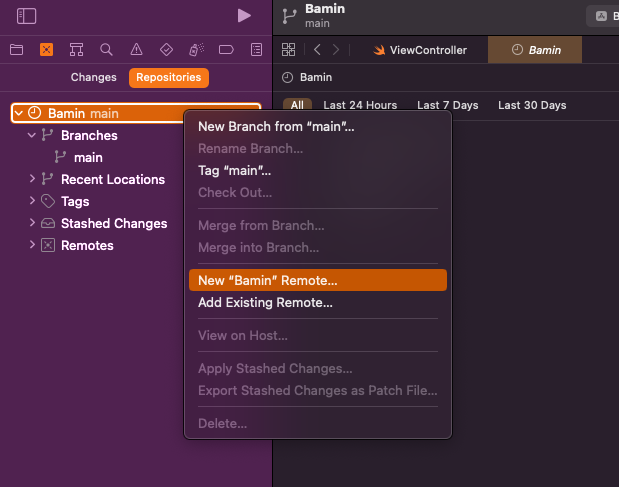
Task: Click the Bamin breadcrumb label
Action: tap(316, 77)
